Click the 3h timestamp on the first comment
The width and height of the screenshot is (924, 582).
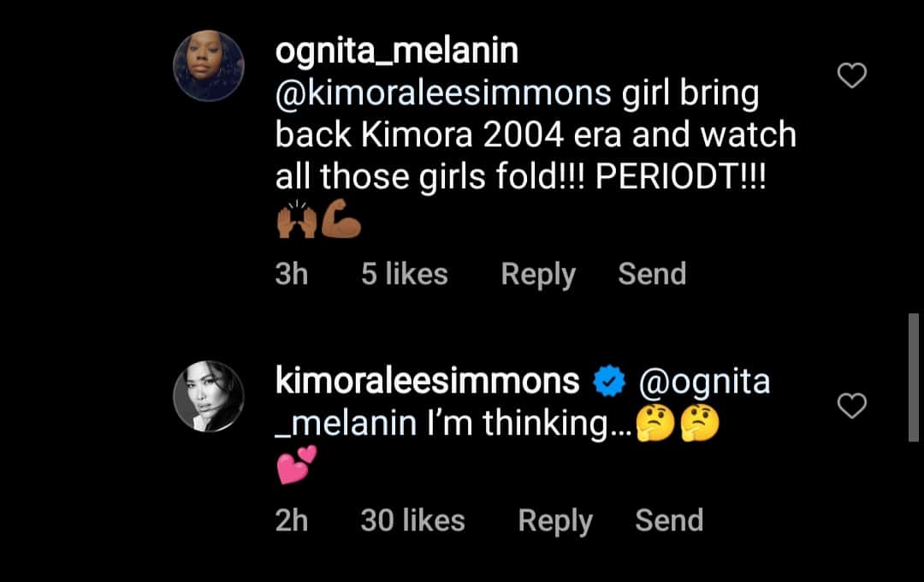(292, 273)
